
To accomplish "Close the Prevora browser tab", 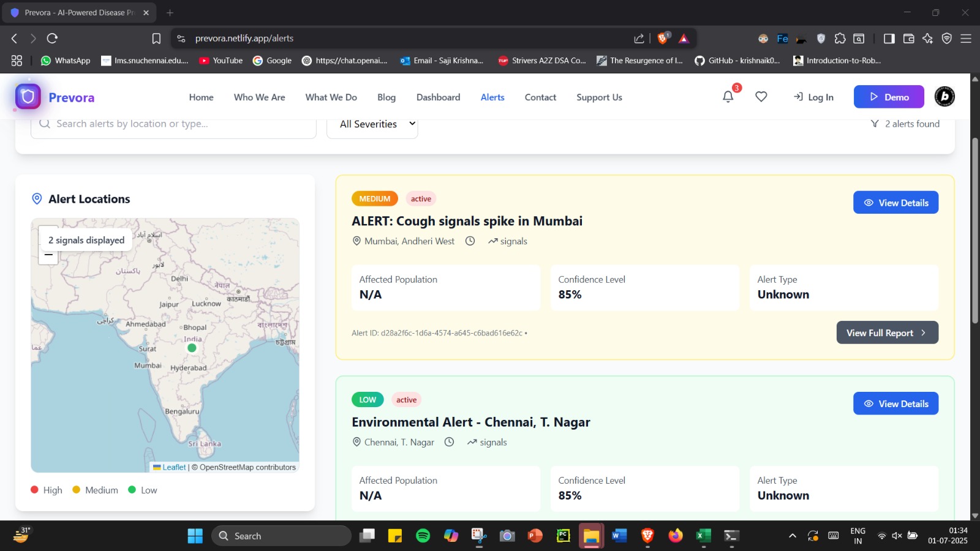I will click(146, 13).
